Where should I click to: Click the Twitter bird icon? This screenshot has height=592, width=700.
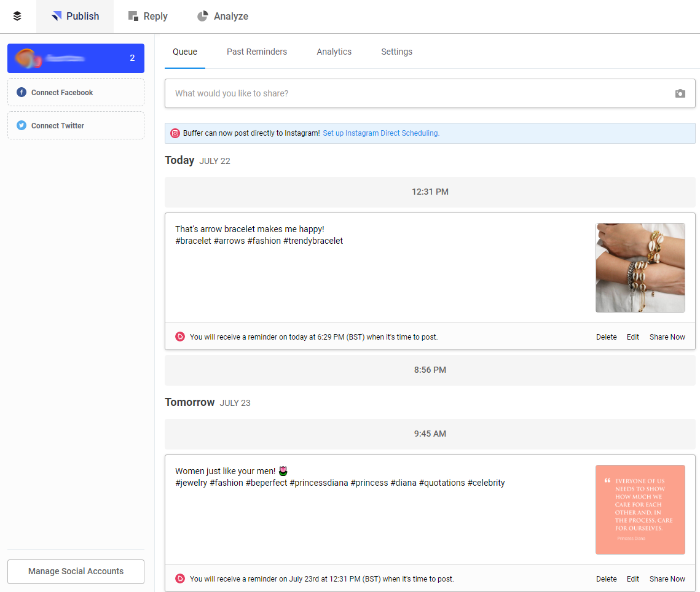22,126
